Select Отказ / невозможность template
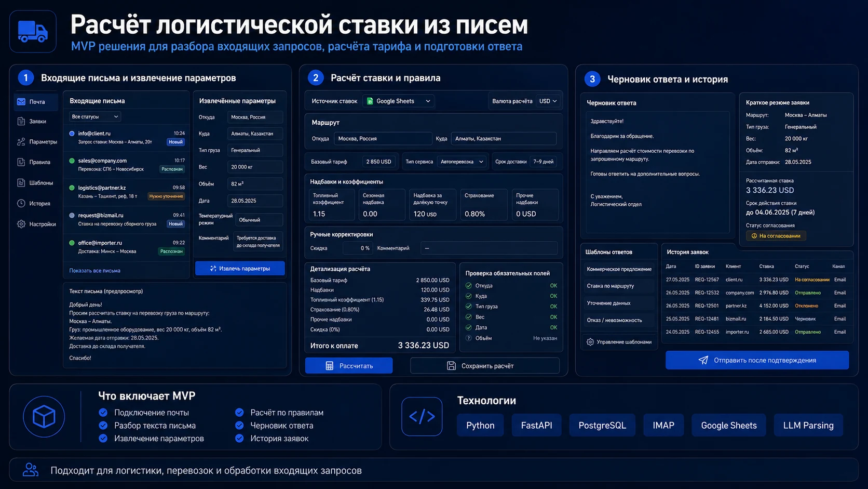The width and height of the screenshot is (868, 489). [619, 320]
